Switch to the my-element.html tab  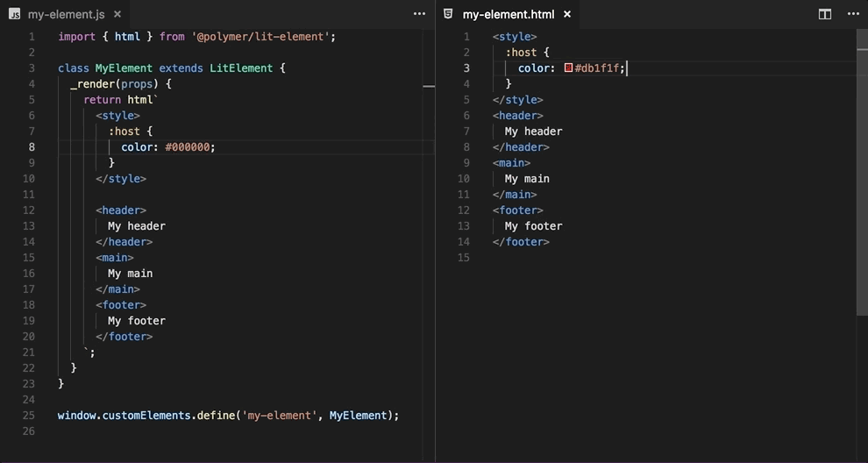[x=508, y=14]
